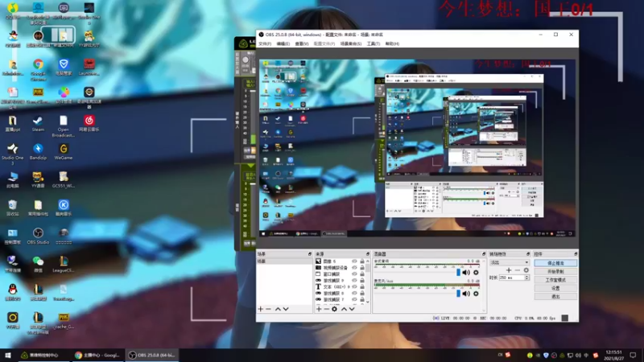Toggle visibility of the 文本 (GDI+) 9 source

354,287
